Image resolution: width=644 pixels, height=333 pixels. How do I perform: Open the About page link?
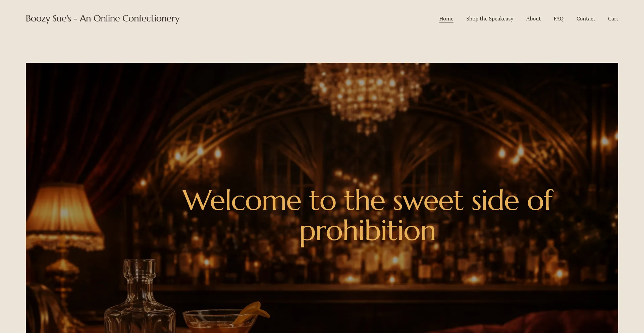point(533,19)
